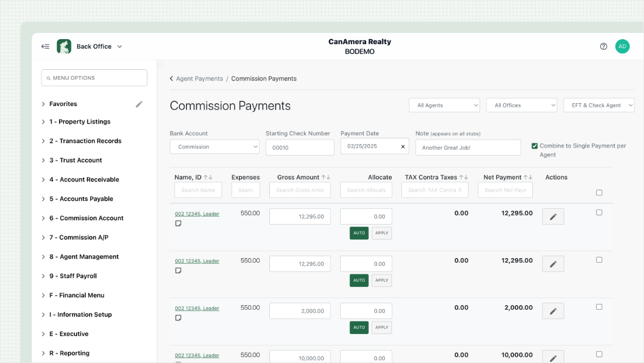
Task: Click the back arrow beside Agent Payments
Action: coord(171,78)
